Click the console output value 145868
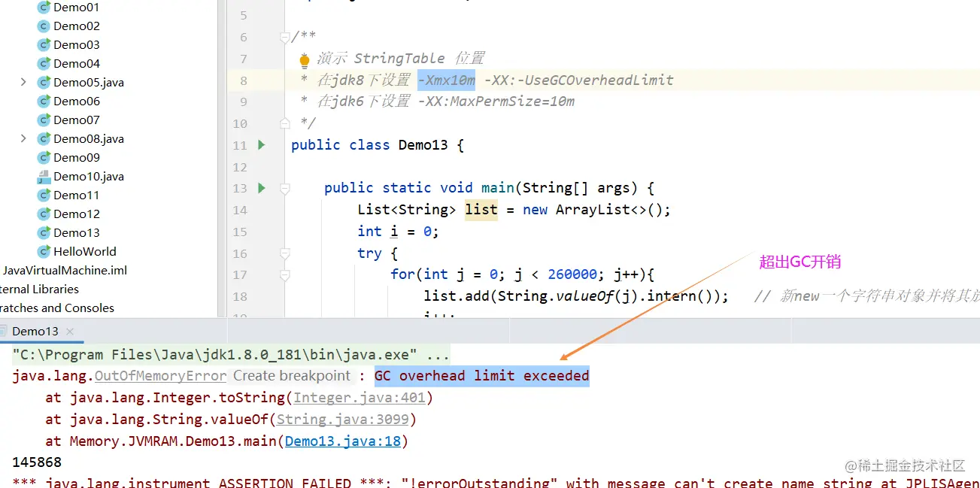The height and width of the screenshot is (488, 980). (x=37, y=462)
